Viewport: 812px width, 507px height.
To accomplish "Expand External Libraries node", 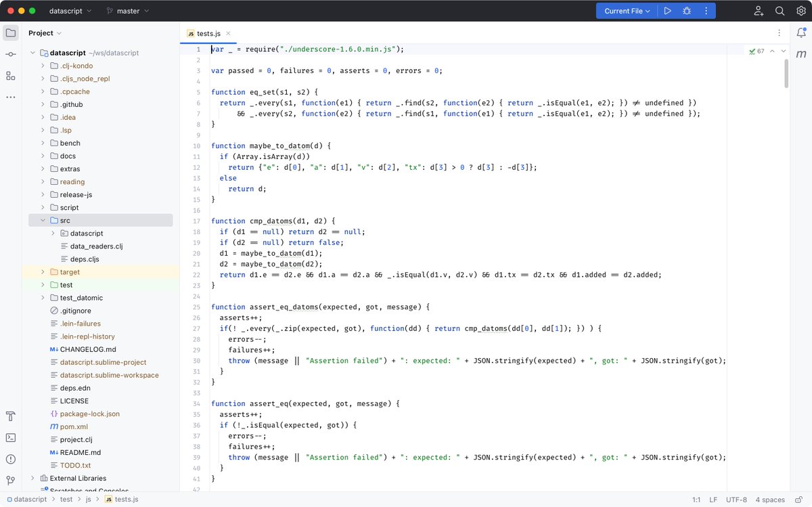I will 32,478.
